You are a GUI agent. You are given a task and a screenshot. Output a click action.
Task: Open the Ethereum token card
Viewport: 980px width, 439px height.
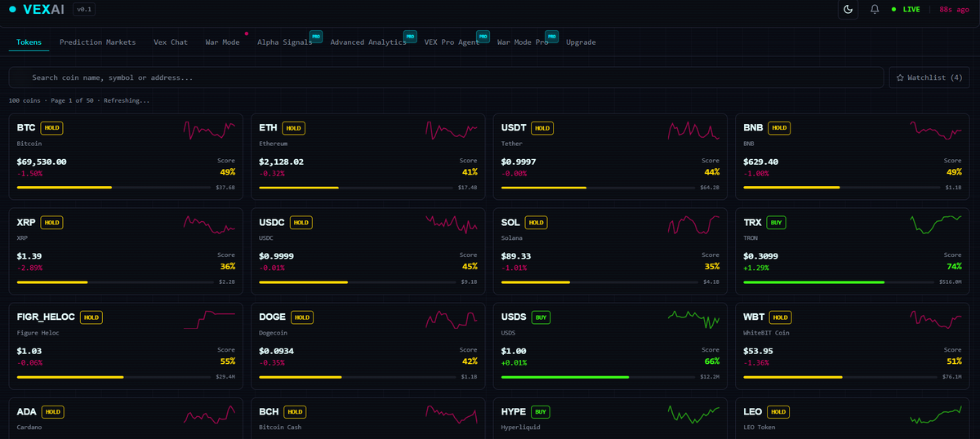coord(368,157)
